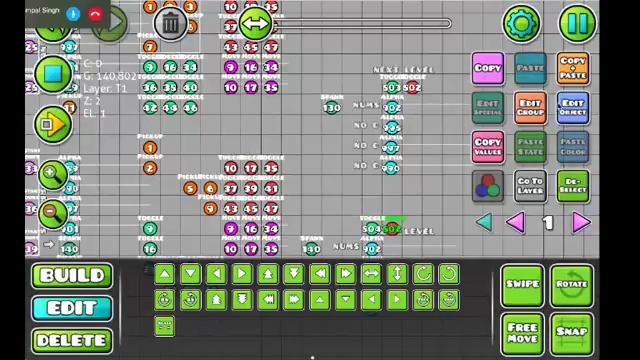Click the scale tool in third row

coord(164,326)
